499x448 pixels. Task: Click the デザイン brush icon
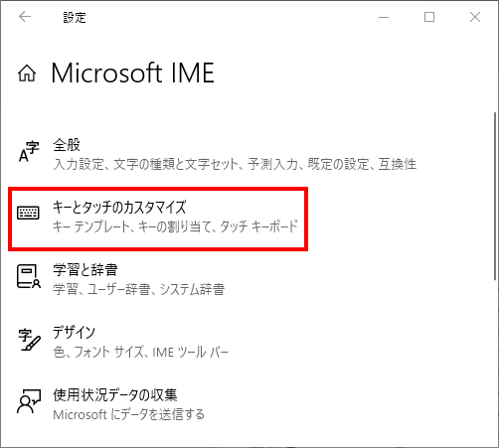(29, 339)
